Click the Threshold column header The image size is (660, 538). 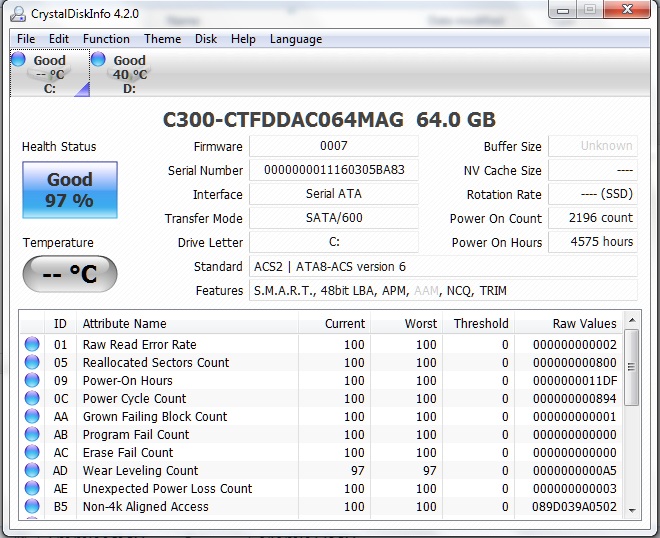(x=479, y=323)
